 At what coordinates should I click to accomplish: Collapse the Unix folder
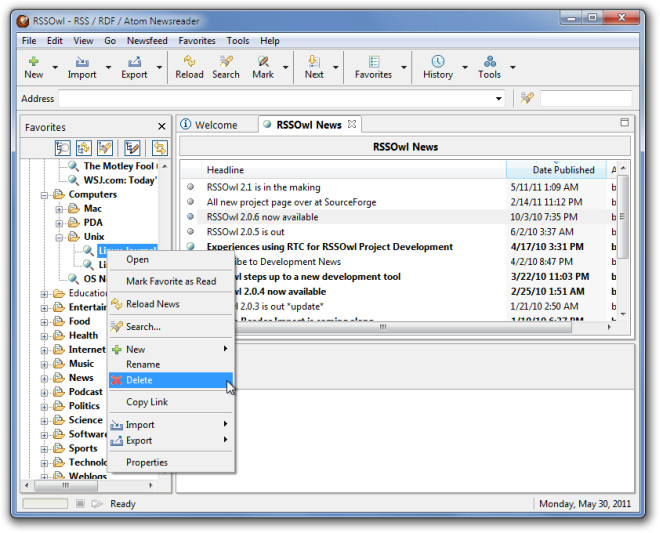coord(59,237)
